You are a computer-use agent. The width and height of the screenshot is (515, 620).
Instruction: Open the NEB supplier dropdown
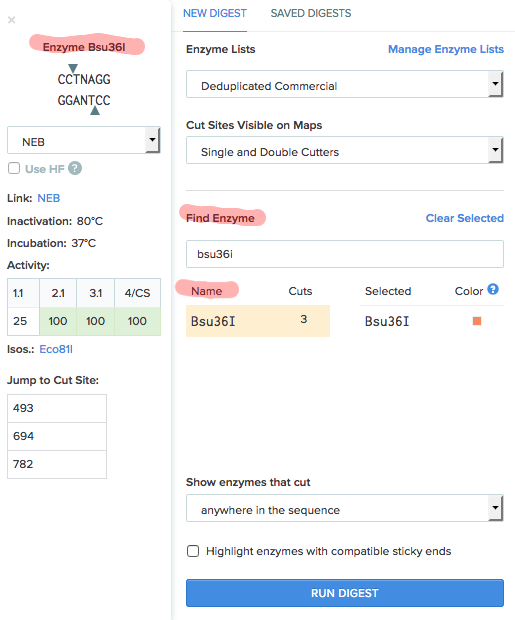click(83, 140)
